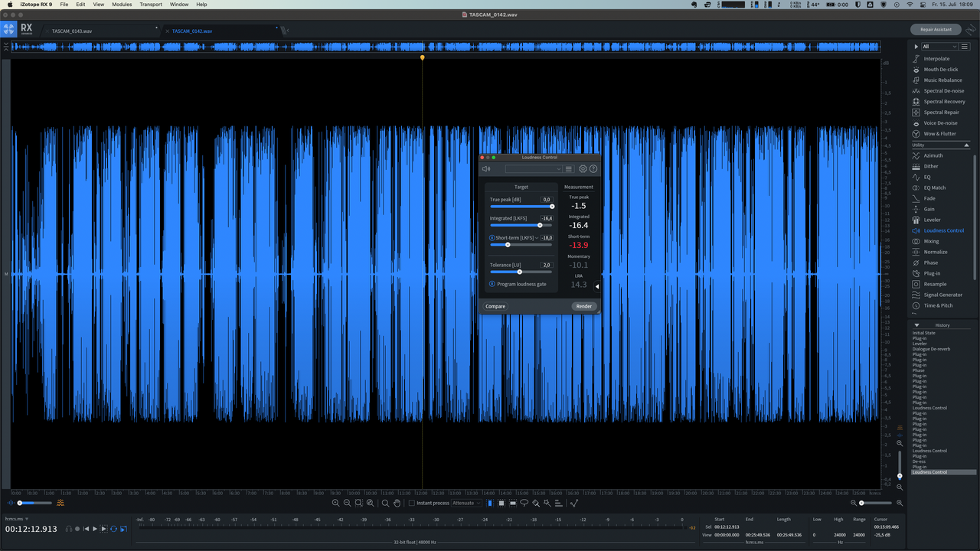Open the Wow & Flutter module
Screen dimensions: 980x551
pos(939,134)
